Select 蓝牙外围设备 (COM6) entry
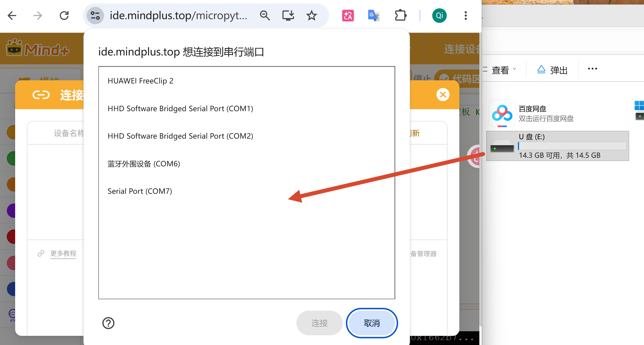The height and width of the screenshot is (345, 644). [247, 164]
